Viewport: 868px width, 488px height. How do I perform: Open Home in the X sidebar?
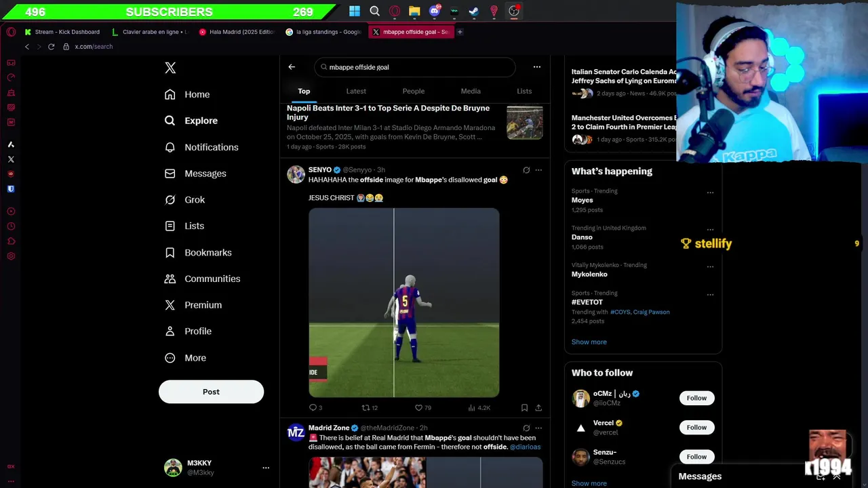[x=188, y=94]
